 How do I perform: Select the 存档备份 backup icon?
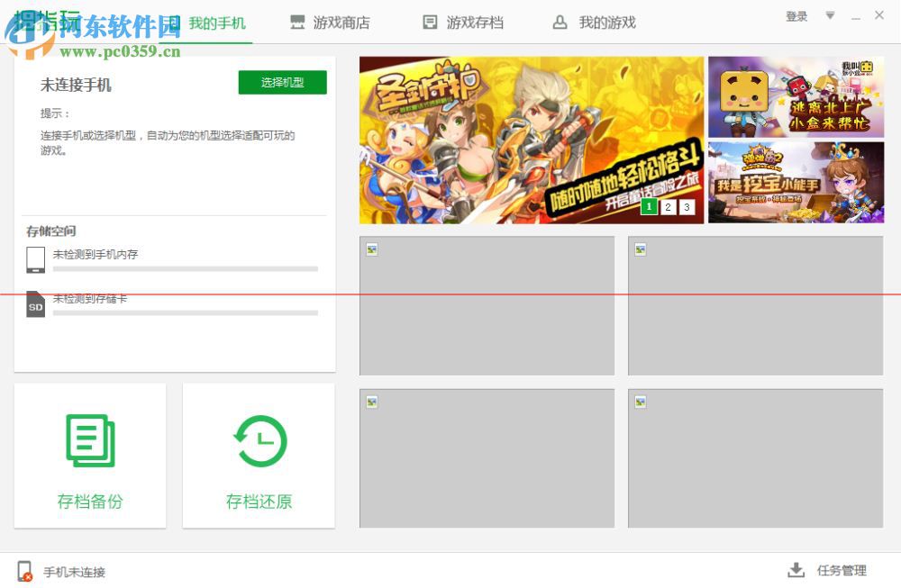click(89, 439)
